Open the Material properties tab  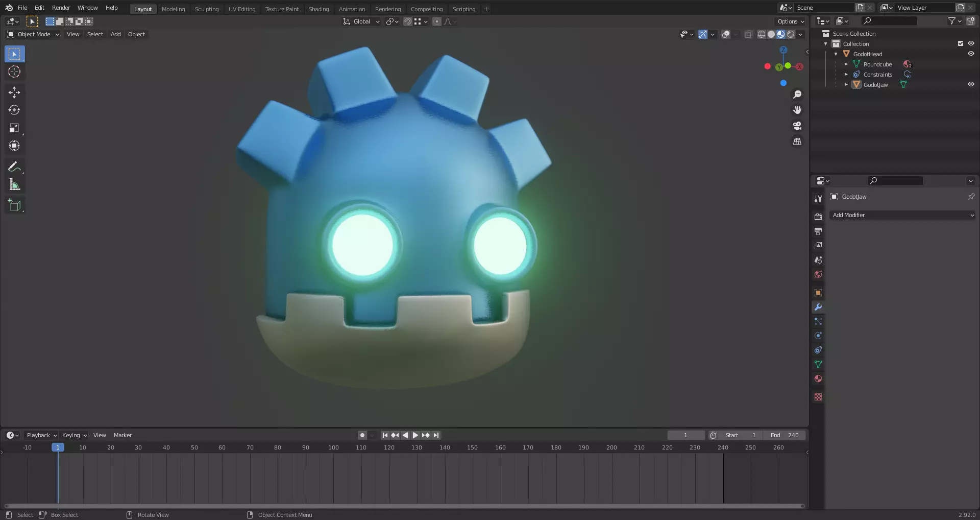click(x=818, y=379)
